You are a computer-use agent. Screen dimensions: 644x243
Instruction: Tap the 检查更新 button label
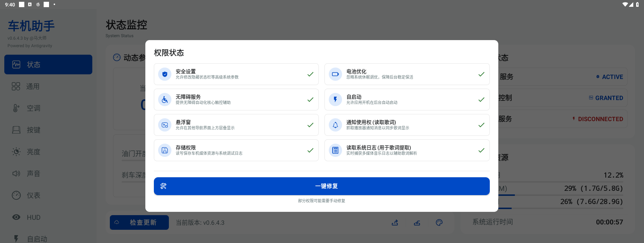tap(143, 223)
